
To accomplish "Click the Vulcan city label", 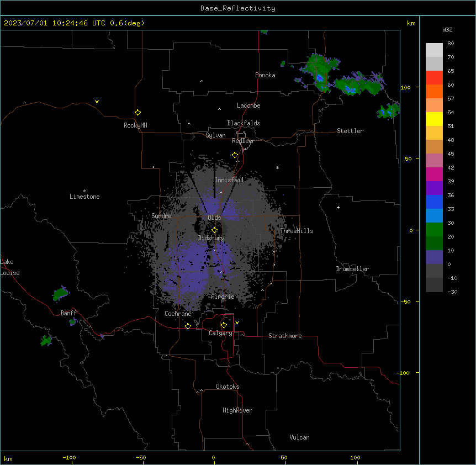I will click(300, 437).
